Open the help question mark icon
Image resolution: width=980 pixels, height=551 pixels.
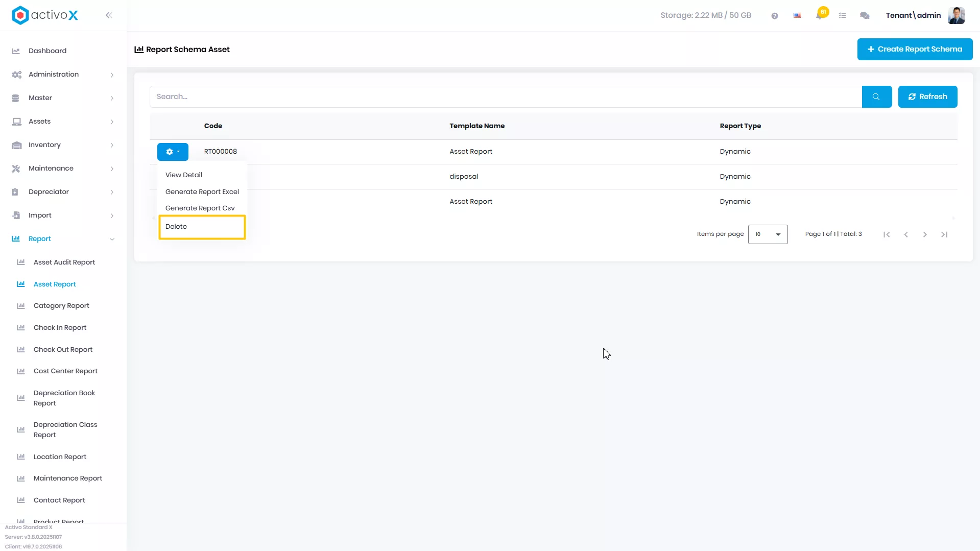coord(775,16)
